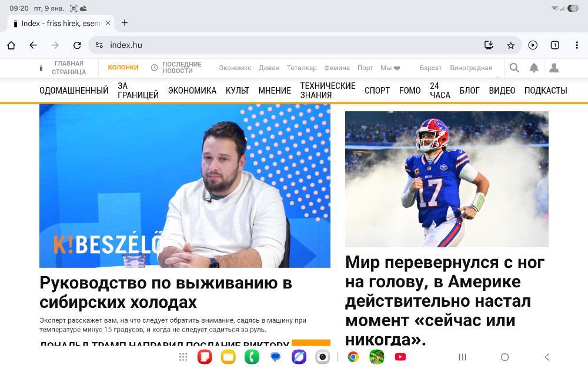Open notifications via the bell icon

(x=534, y=68)
